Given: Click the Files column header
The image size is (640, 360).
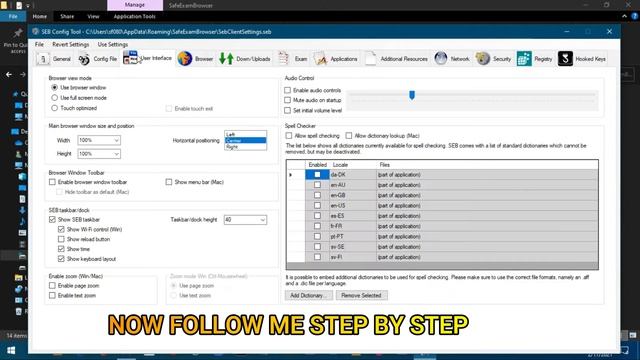Looking at the screenshot, I should click(384, 165).
